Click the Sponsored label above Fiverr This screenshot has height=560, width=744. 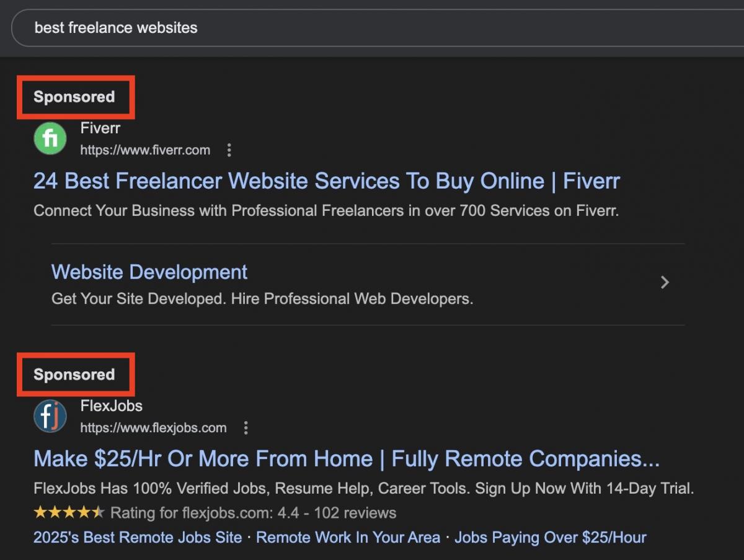click(x=74, y=97)
